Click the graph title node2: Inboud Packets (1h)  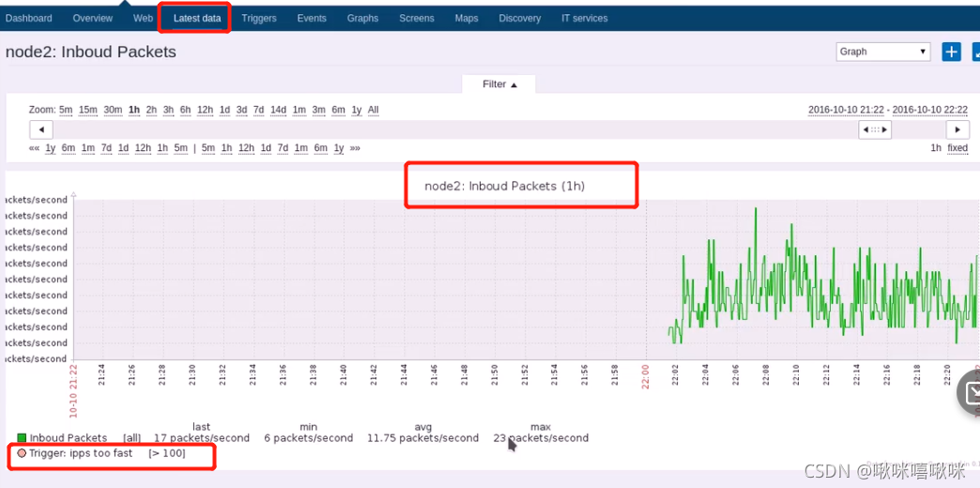pyautogui.click(x=505, y=186)
